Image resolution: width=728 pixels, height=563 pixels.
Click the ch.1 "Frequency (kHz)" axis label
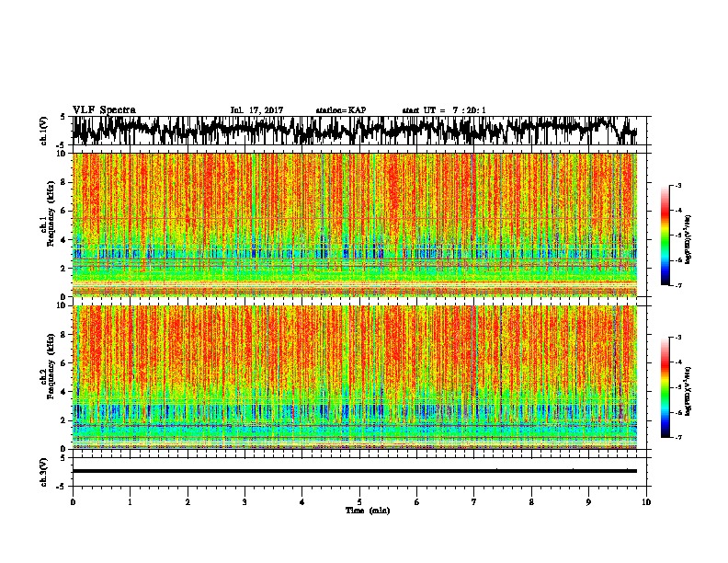(51, 213)
